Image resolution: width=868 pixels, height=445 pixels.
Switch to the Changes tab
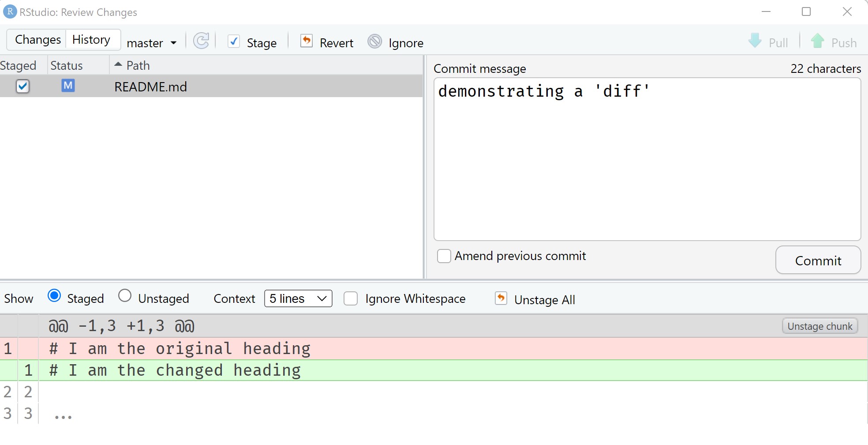(37, 39)
